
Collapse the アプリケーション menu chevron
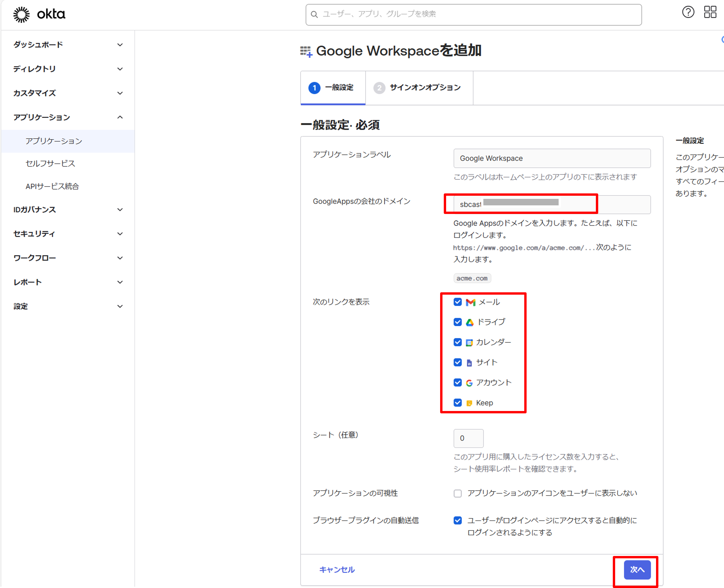pos(120,117)
